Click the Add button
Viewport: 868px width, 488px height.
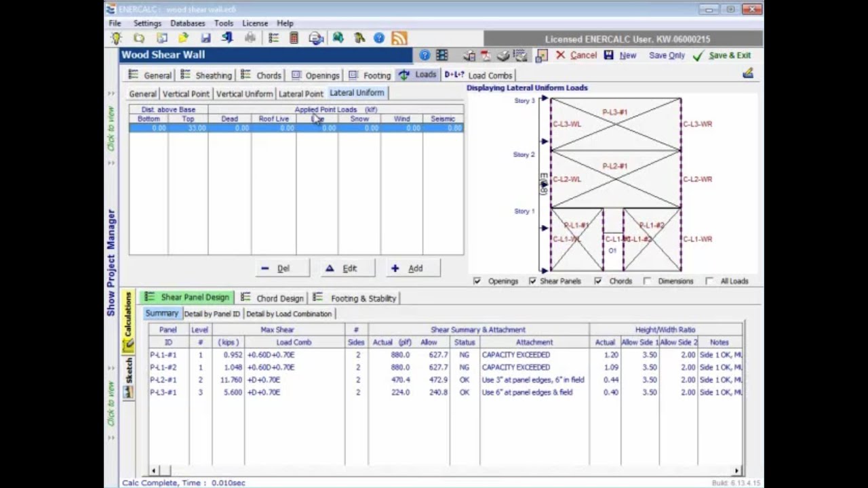pyautogui.click(x=414, y=268)
